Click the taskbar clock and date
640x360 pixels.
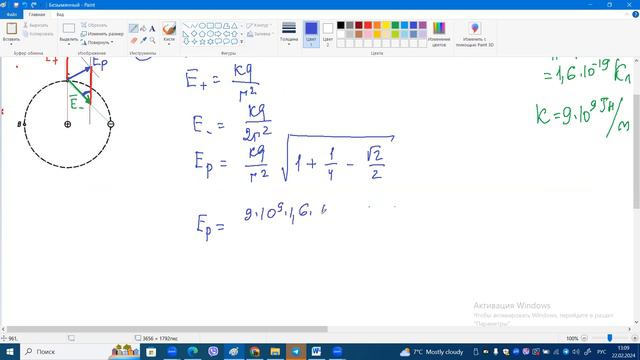pos(623,352)
